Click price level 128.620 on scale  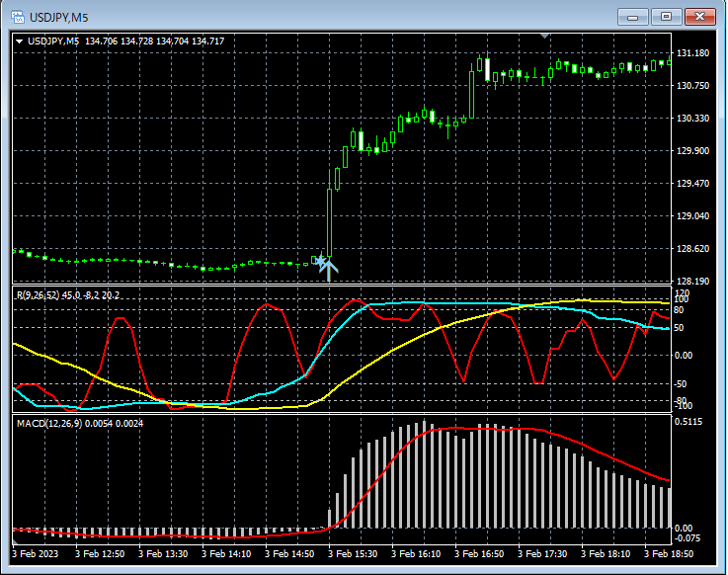click(693, 249)
